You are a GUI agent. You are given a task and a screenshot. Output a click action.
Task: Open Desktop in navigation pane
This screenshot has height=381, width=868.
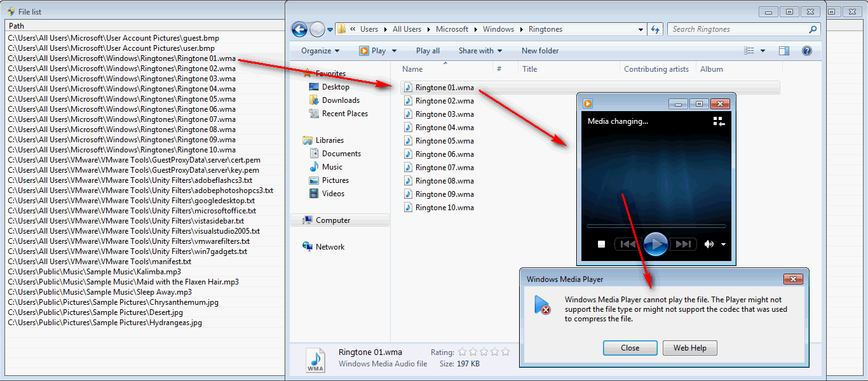(336, 87)
